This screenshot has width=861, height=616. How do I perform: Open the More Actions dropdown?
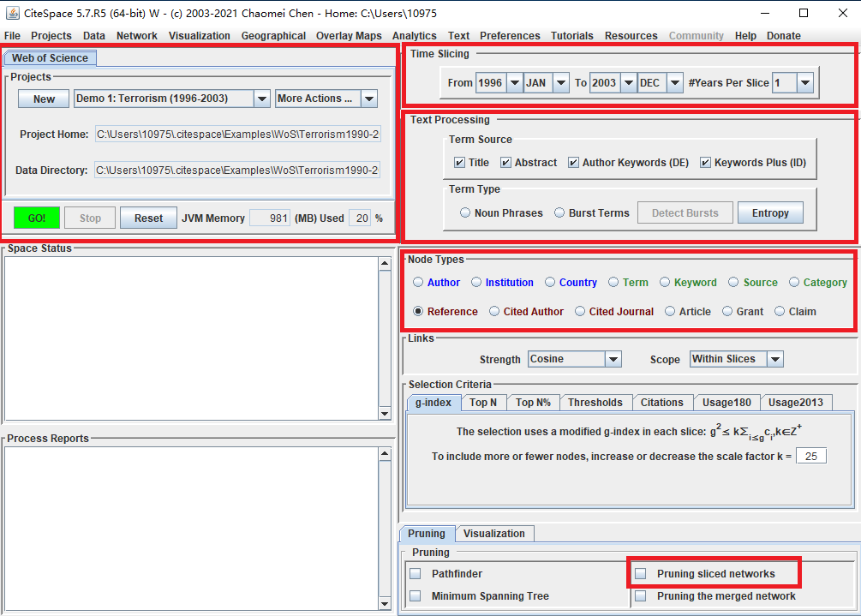369,99
